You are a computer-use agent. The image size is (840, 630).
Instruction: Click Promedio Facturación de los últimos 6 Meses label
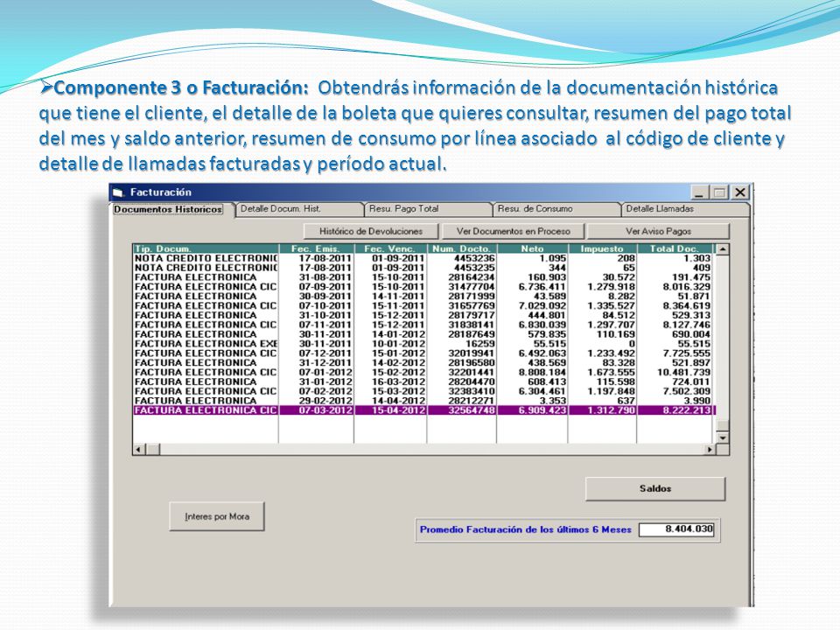526,529
